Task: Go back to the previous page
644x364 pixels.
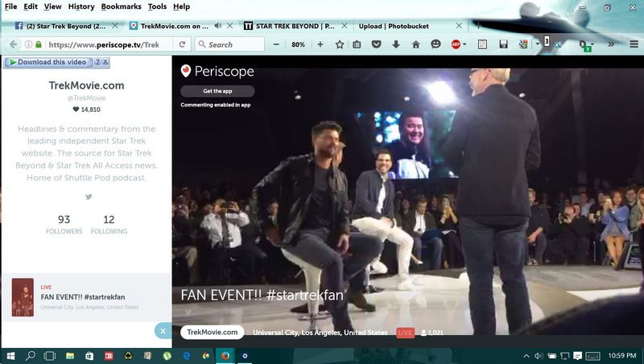Action: pyautogui.click(x=14, y=44)
